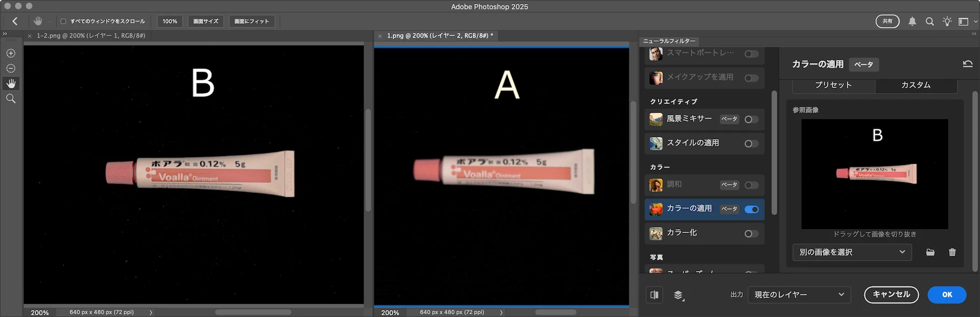Screen dimensions: 980x317
Task: Open the search magnifier in top bar
Action: pyautogui.click(x=930, y=22)
